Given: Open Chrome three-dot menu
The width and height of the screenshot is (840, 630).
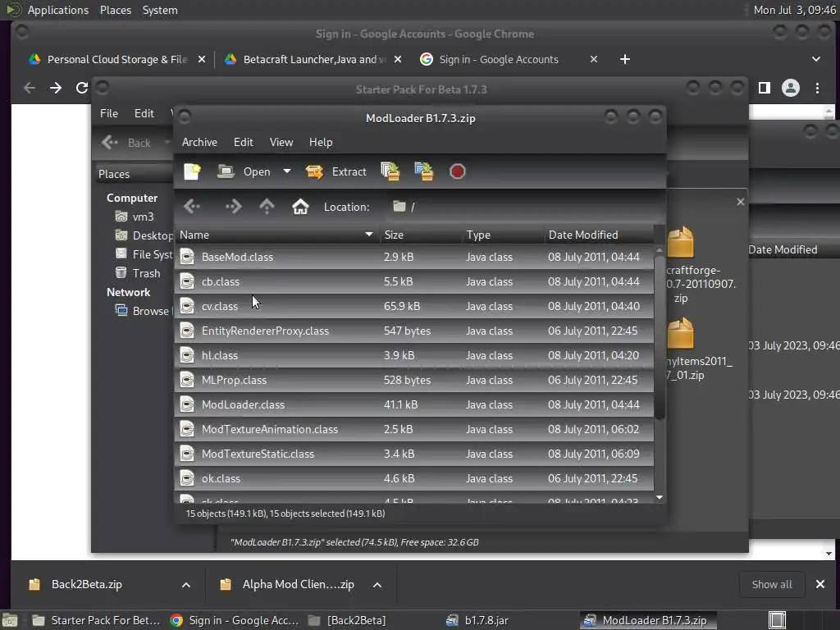Looking at the screenshot, I should pyautogui.click(x=817, y=88).
